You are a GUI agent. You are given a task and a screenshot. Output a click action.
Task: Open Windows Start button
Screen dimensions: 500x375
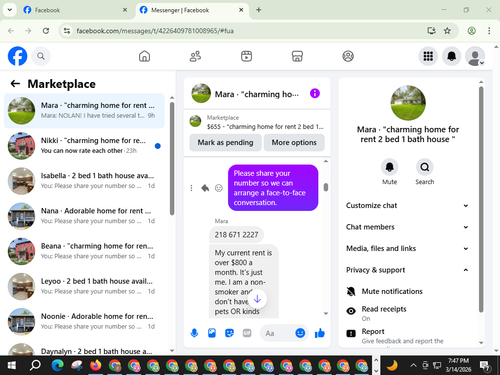pyautogui.click(x=11, y=365)
